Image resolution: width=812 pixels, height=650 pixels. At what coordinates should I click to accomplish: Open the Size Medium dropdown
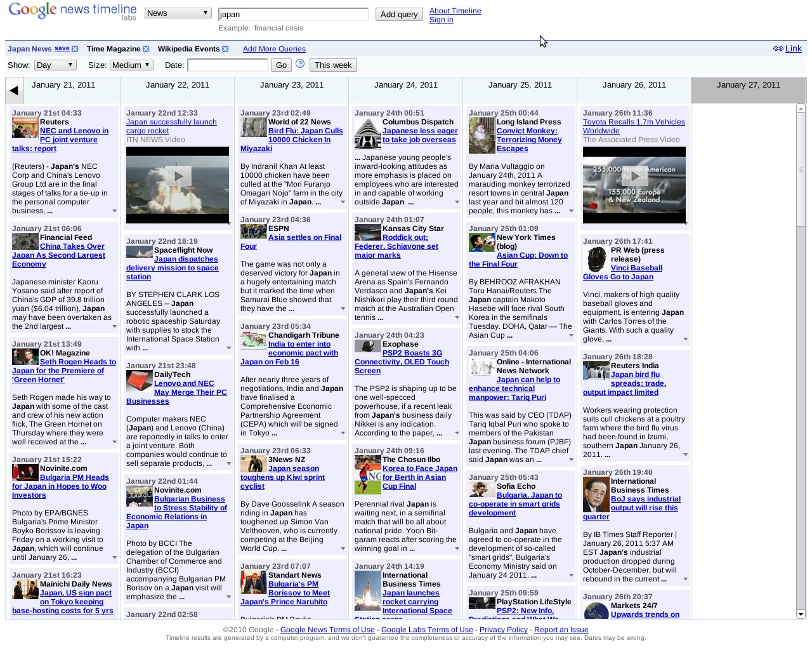(x=131, y=65)
